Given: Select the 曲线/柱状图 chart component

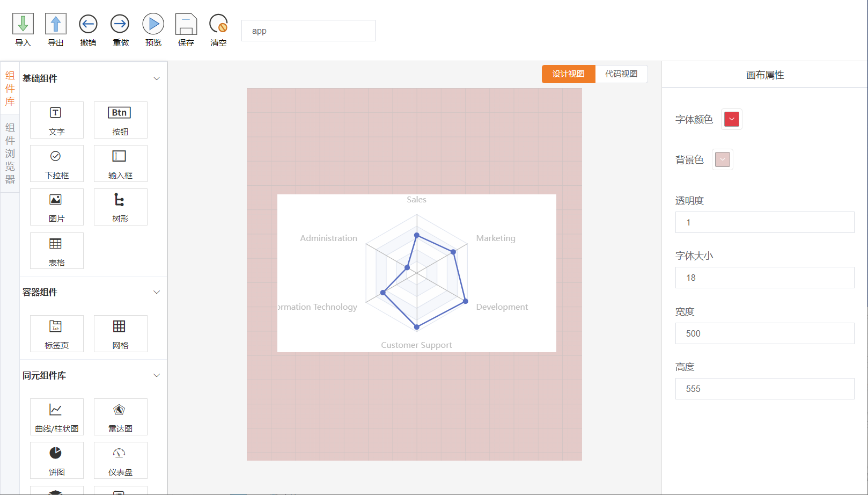Looking at the screenshot, I should point(57,417).
